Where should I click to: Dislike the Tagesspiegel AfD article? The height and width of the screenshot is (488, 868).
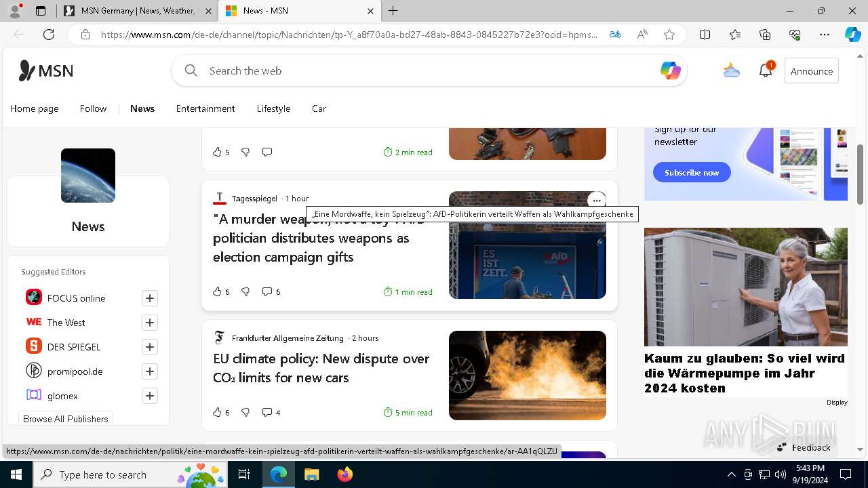click(x=245, y=291)
